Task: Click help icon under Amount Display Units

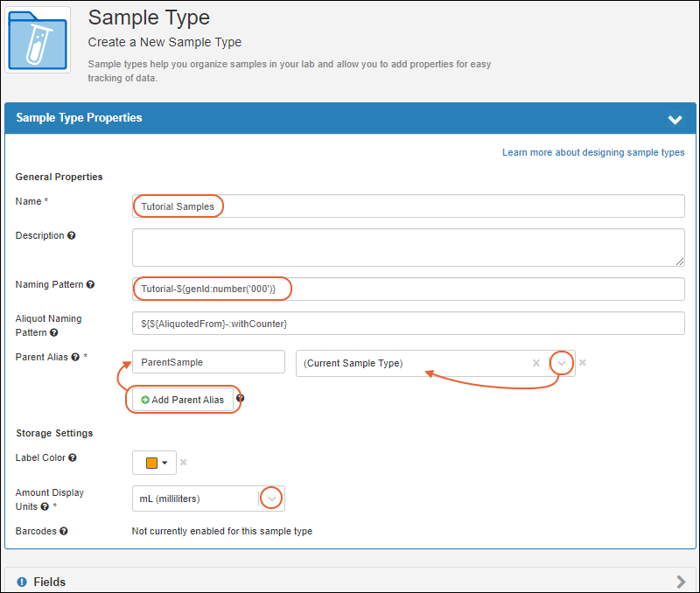Action: [45, 506]
